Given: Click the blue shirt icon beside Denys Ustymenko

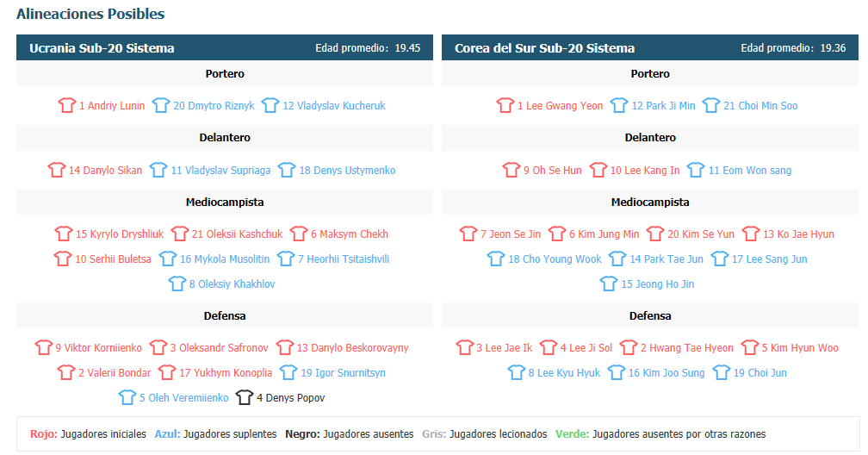Looking at the screenshot, I should (x=287, y=170).
